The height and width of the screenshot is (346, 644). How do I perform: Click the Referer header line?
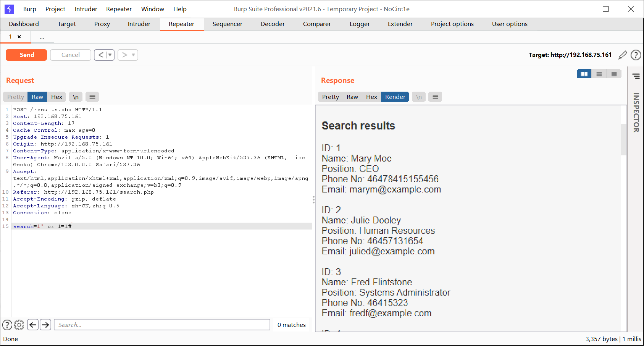point(83,192)
